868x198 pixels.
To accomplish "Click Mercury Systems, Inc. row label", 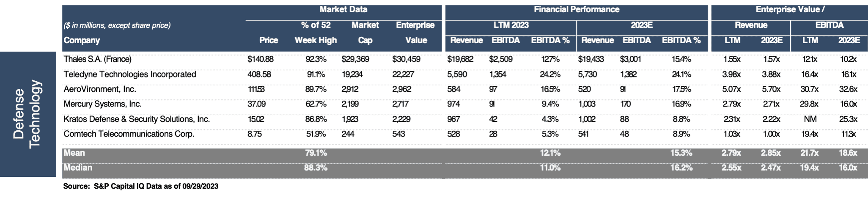I will tap(102, 104).
